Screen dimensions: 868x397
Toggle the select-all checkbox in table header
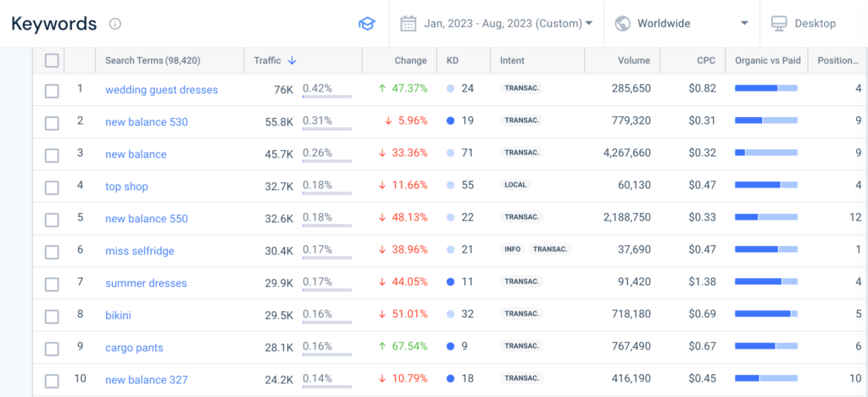point(52,60)
